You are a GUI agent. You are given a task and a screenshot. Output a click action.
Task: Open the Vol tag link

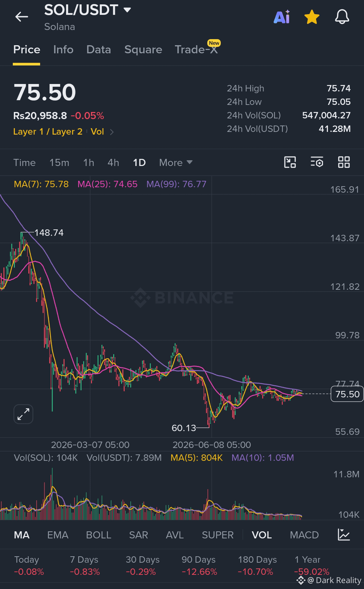[97, 132]
